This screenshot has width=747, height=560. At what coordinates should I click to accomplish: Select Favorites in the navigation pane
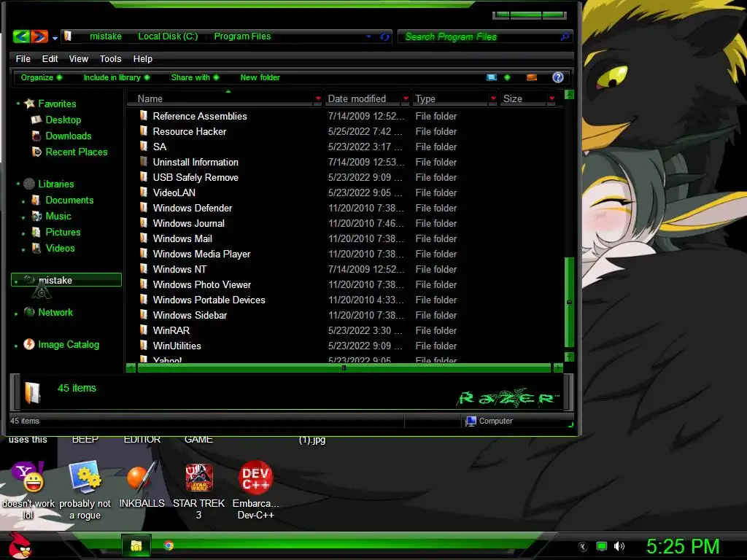pos(57,104)
